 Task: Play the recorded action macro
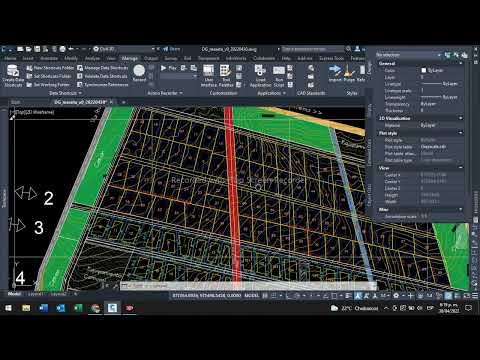pos(169,68)
